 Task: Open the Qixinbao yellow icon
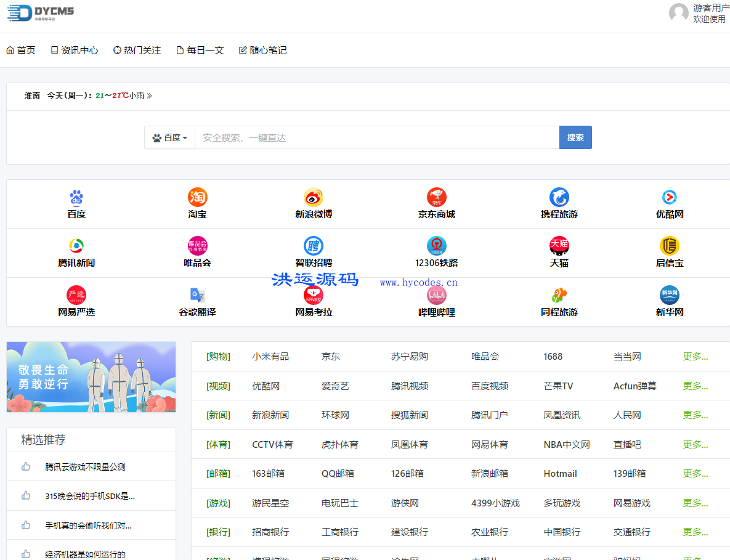670,246
